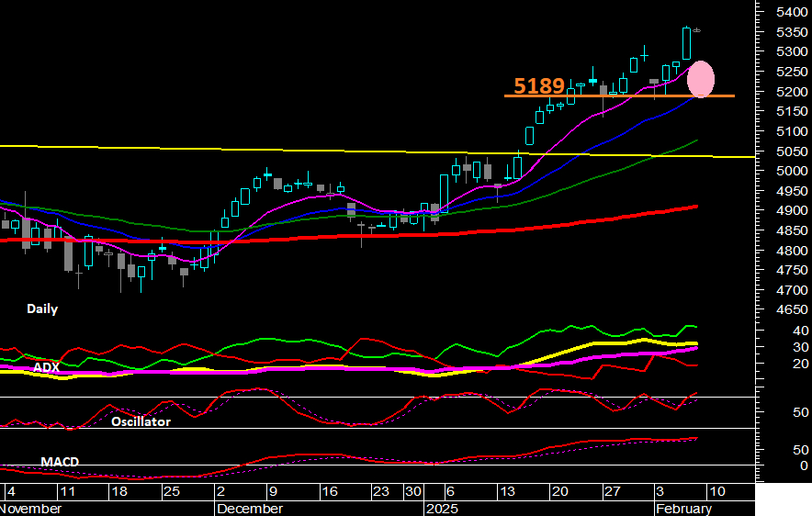Click the 2025 year label
The width and height of the screenshot is (812, 516).
click(442, 509)
